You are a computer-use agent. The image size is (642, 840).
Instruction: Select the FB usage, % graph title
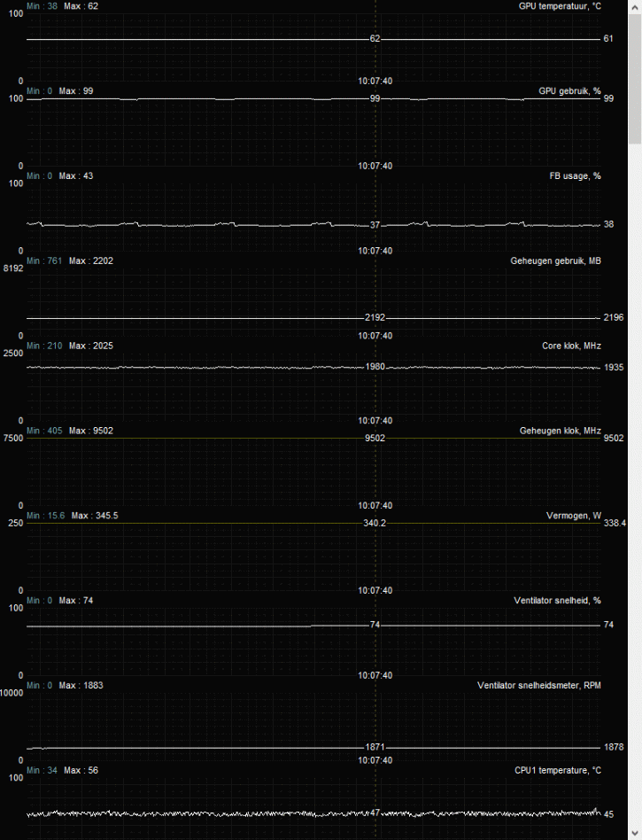coord(575,176)
